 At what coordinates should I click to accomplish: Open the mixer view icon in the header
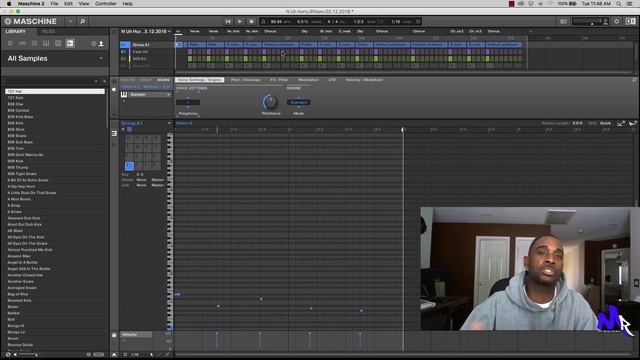tap(563, 21)
